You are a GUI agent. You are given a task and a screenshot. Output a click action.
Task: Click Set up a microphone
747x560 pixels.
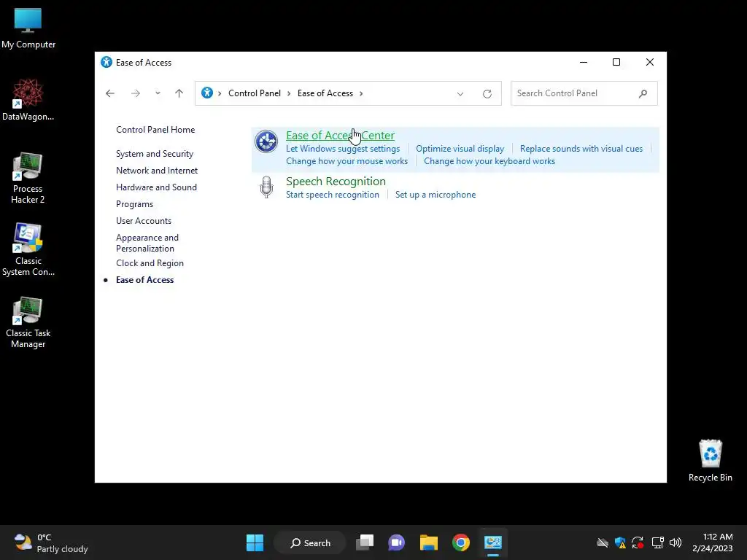point(436,194)
